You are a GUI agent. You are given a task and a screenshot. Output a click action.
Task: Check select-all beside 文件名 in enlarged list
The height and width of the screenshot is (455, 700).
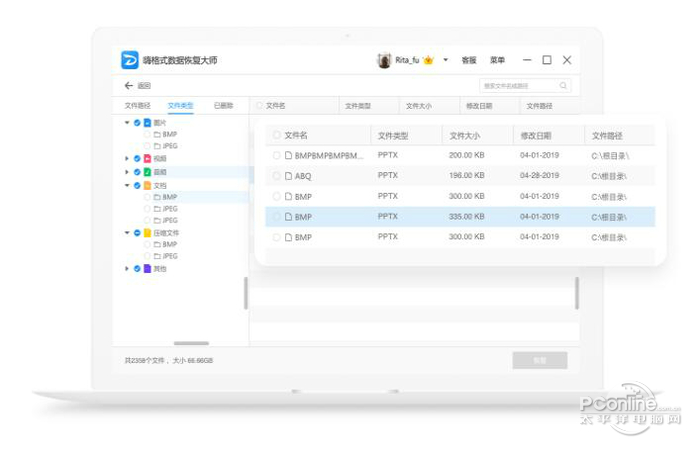276,135
